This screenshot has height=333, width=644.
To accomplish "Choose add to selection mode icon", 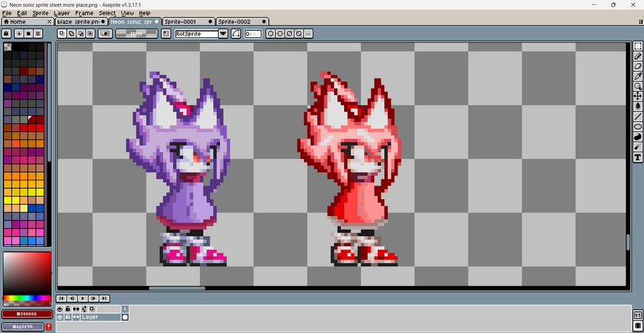I will coord(71,34).
